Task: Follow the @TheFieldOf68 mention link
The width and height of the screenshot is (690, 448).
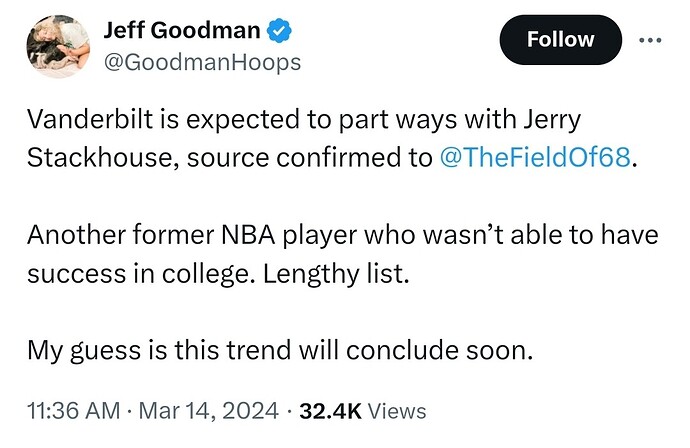Action: click(x=538, y=159)
